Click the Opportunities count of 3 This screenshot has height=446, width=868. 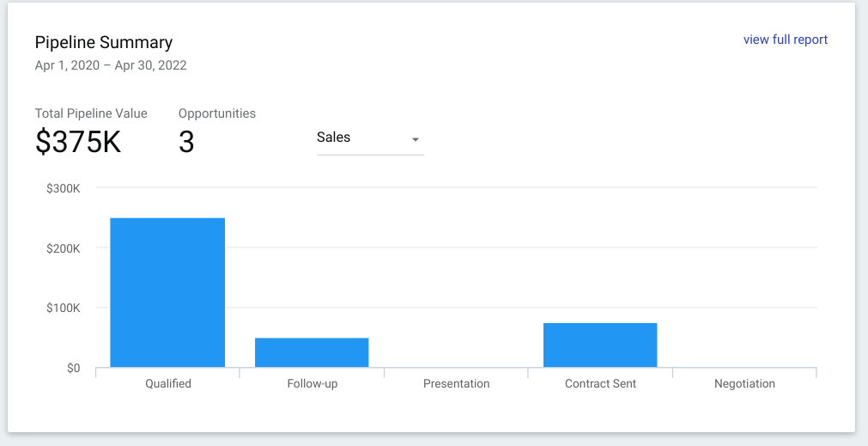[x=186, y=142]
